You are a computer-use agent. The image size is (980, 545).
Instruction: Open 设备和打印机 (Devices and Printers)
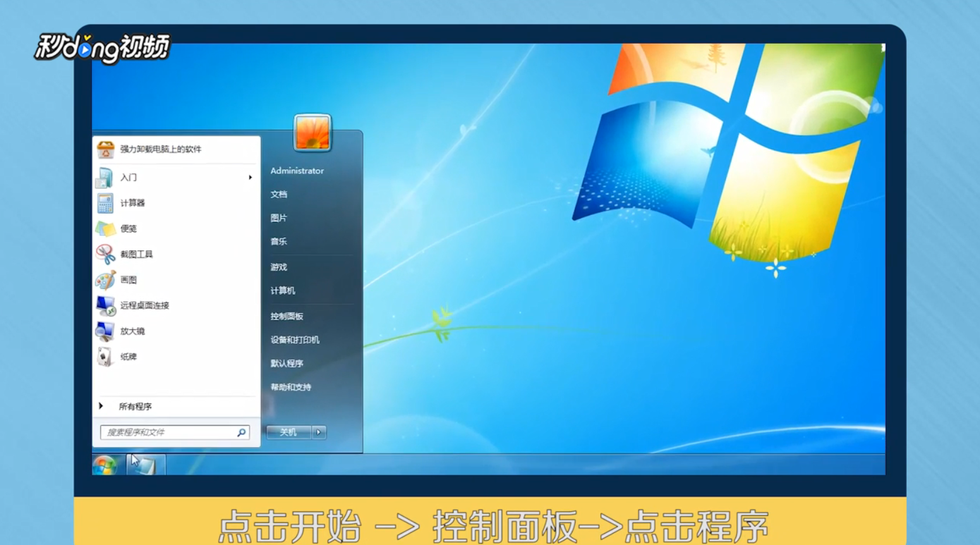[x=295, y=340]
